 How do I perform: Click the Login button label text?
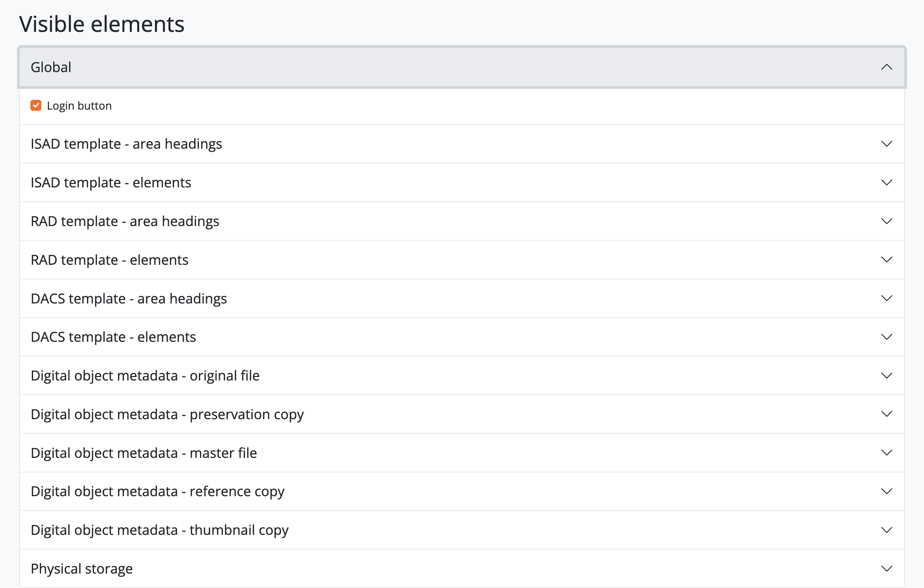click(x=79, y=106)
